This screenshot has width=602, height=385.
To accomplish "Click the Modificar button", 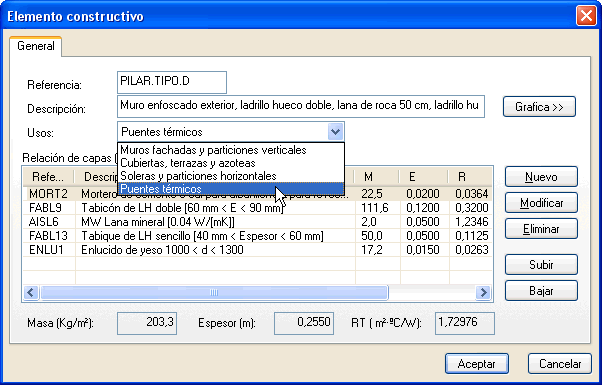I will coord(541,203).
